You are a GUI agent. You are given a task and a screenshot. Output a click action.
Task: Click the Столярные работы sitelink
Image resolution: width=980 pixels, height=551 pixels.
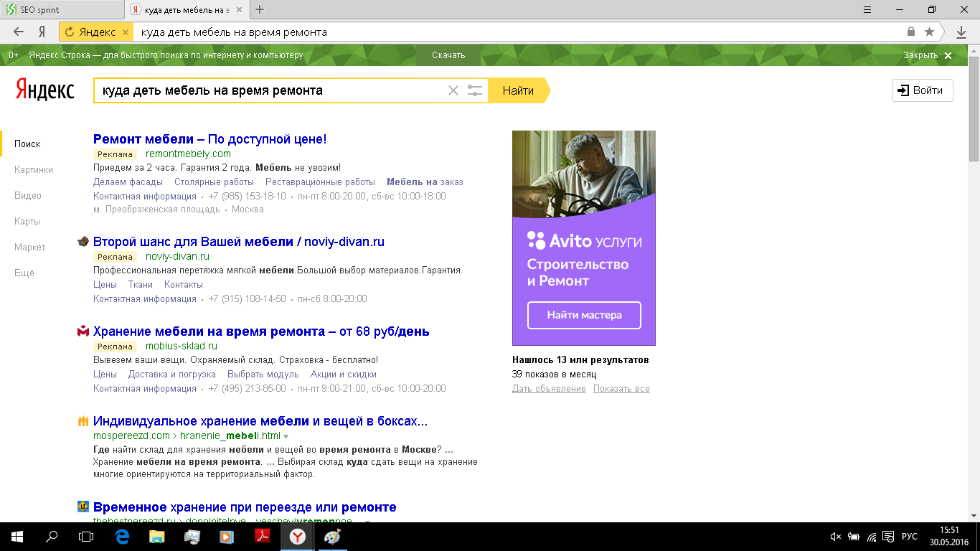pyautogui.click(x=214, y=182)
